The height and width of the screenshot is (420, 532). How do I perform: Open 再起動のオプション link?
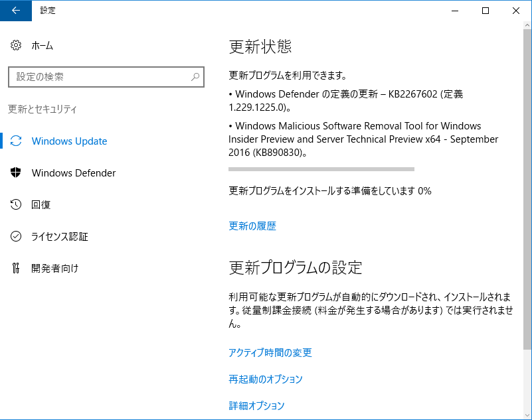(x=266, y=379)
